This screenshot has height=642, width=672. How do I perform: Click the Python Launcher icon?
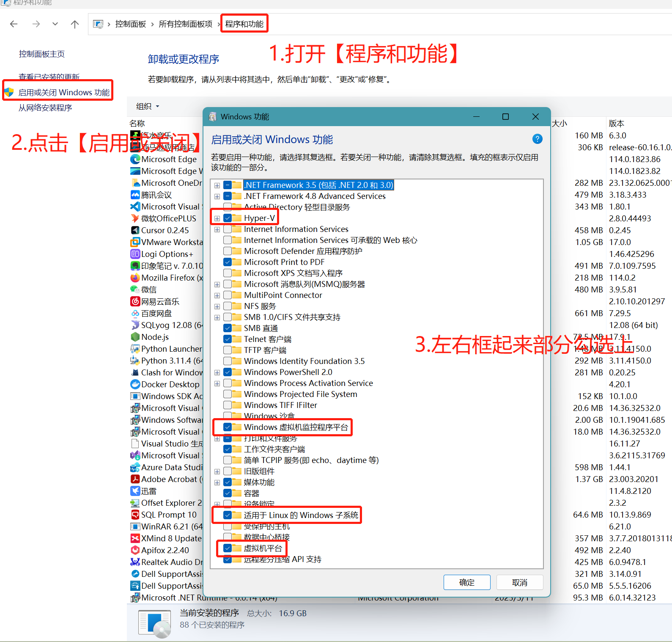(x=135, y=349)
